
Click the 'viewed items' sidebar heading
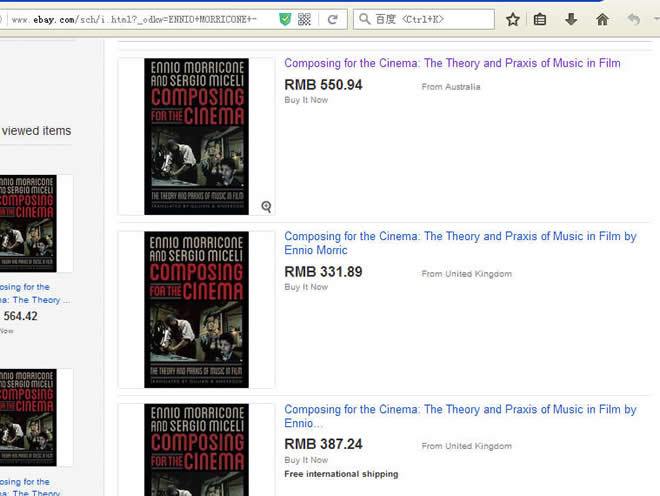[x=36, y=131]
